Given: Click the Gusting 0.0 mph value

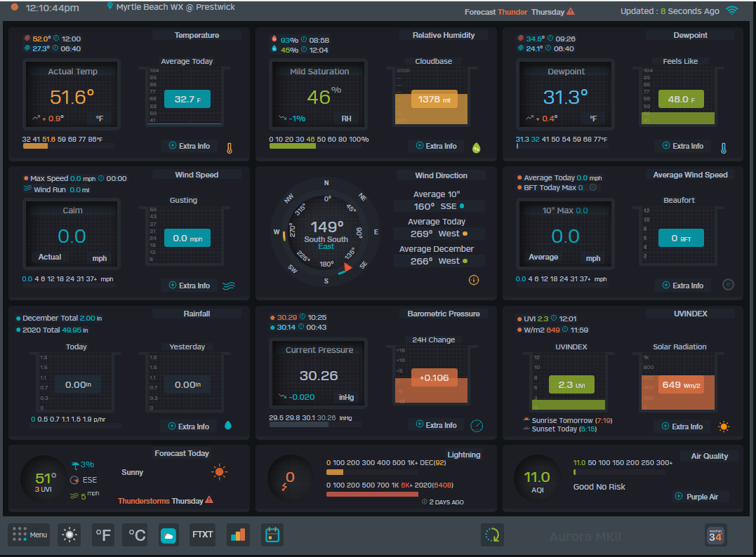Looking at the screenshot, I should [187, 238].
